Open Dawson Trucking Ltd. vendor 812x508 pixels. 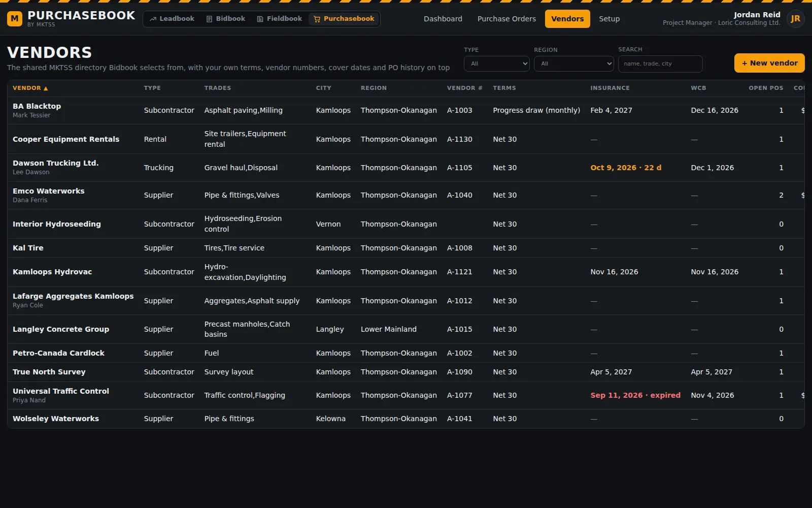(x=55, y=163)
